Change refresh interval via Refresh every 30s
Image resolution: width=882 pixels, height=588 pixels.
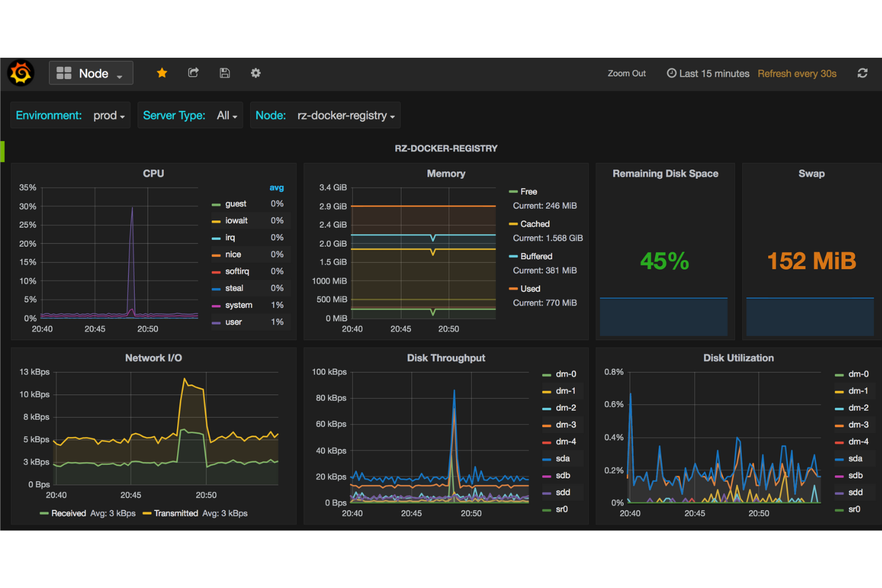pos(797,73)
